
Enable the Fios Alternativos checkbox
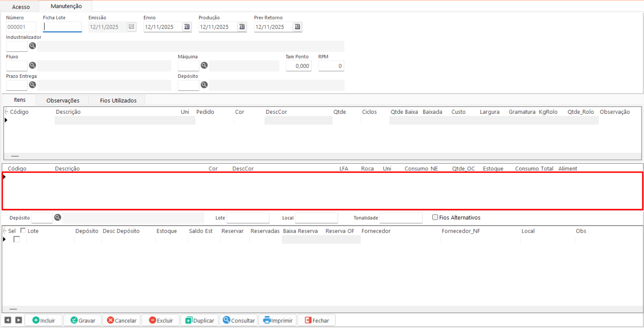[435, 217]
